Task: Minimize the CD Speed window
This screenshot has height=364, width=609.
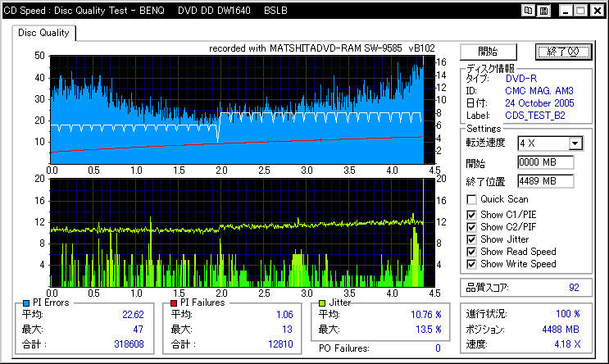Action: click(x=566, y=11)
